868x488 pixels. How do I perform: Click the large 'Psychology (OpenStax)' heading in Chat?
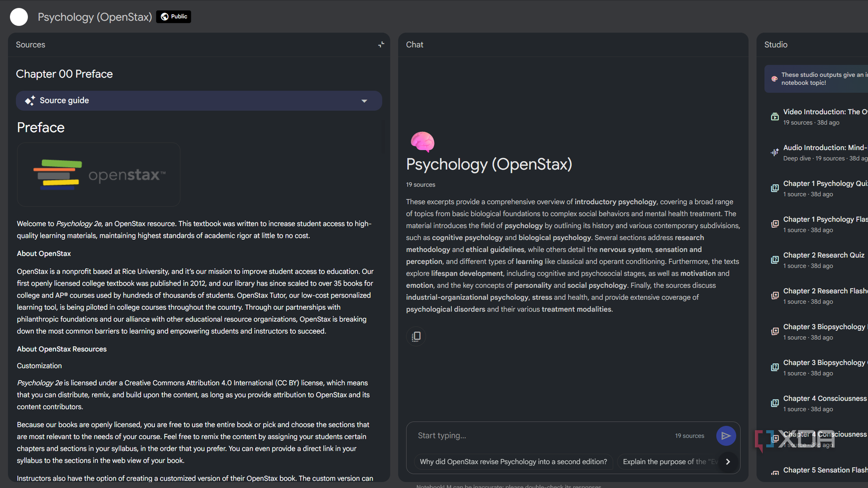pos(489,164)
